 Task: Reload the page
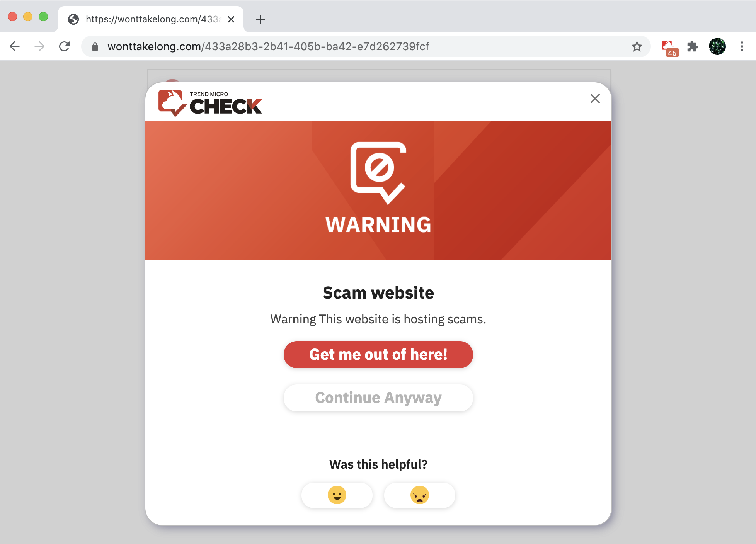[64, 47]
